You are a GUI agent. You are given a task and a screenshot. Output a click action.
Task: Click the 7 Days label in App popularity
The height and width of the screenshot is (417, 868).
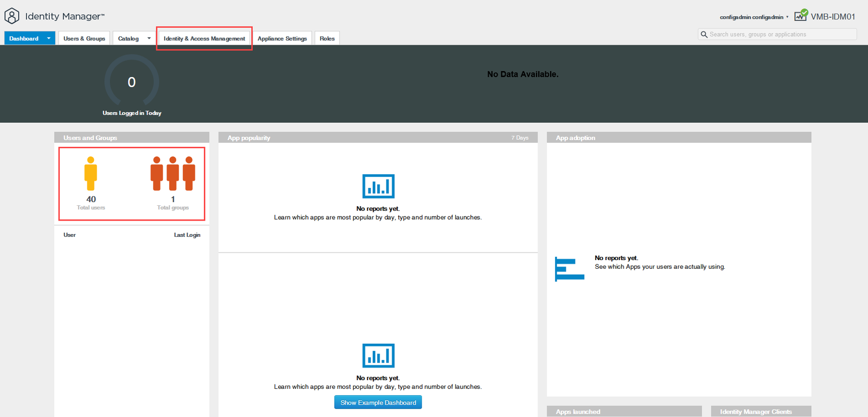[520, 138]
